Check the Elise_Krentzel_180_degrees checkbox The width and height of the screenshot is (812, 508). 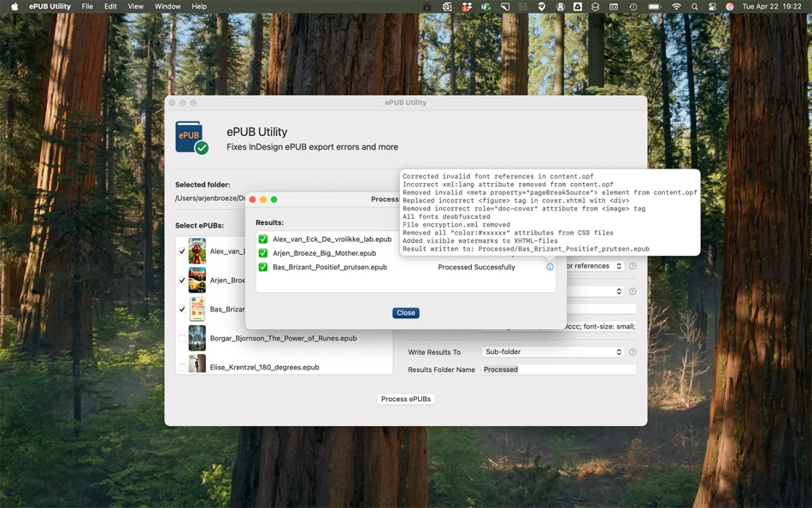pos(182,368)
